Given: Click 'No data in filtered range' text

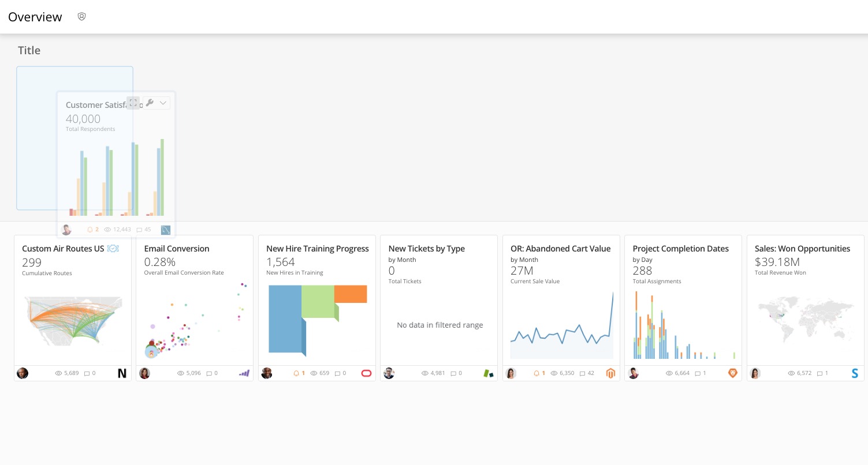Looking at the screenshot, I should 440,325.
